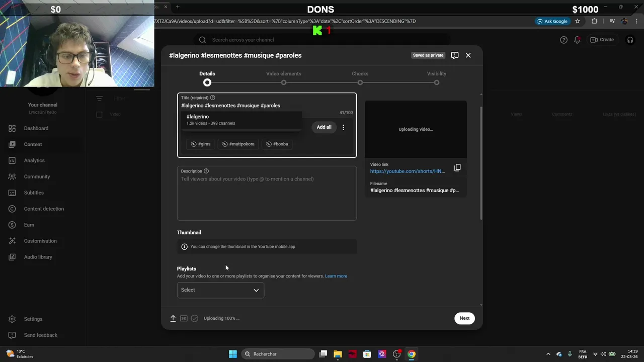Click the checks complete checkmark icon

pos(194,318)
